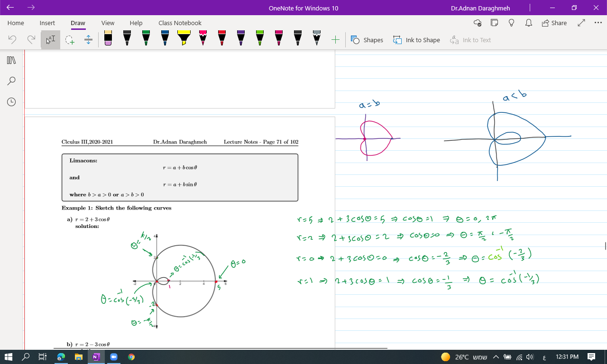
Task: Open the Home tab
Action: pyautogui.click(x=16, y=23)
